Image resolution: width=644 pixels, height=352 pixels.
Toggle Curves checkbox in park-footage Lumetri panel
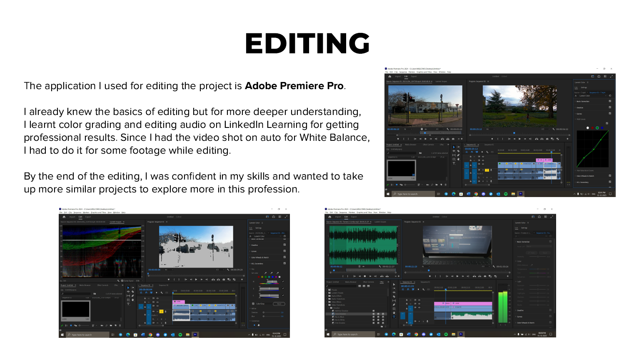pos(610,113)
